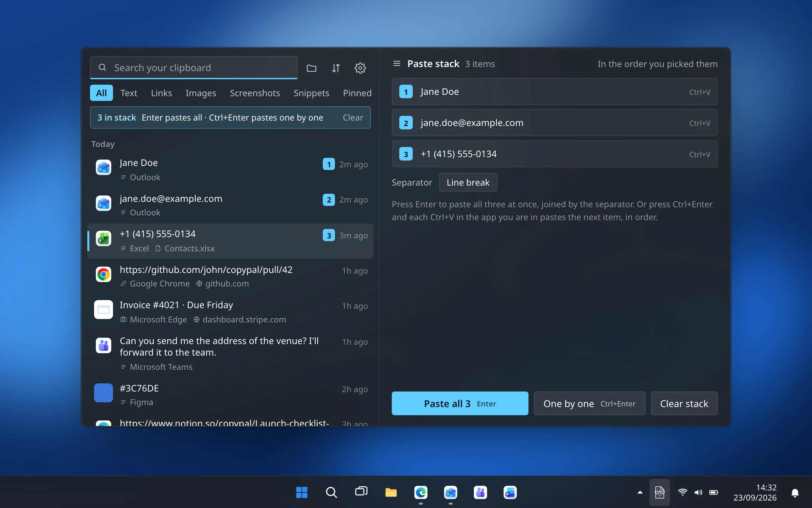Click number 1 badge in paste stack
This screenshot has height=508, width=812.
coord(406,92)
